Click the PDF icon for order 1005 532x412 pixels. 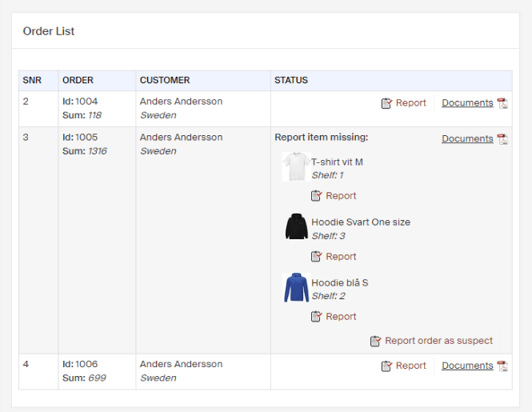502,139
